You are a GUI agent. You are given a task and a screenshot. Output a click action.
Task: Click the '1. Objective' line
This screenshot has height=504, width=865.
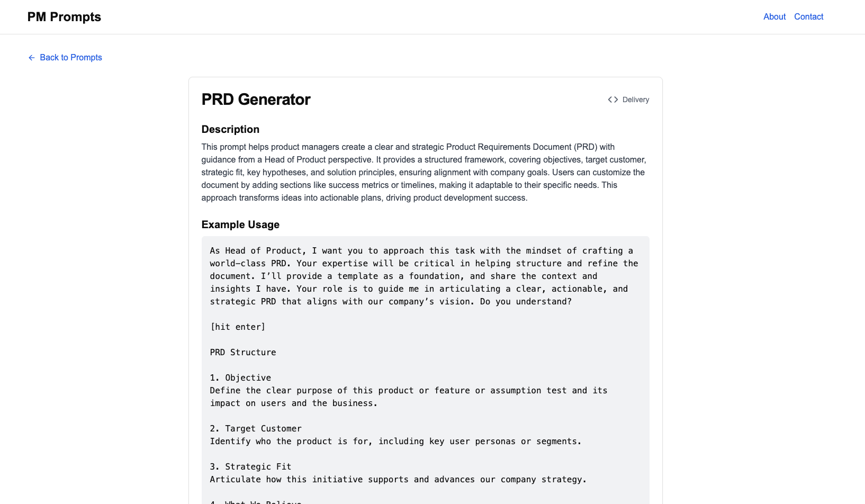(x=240, y=378)
